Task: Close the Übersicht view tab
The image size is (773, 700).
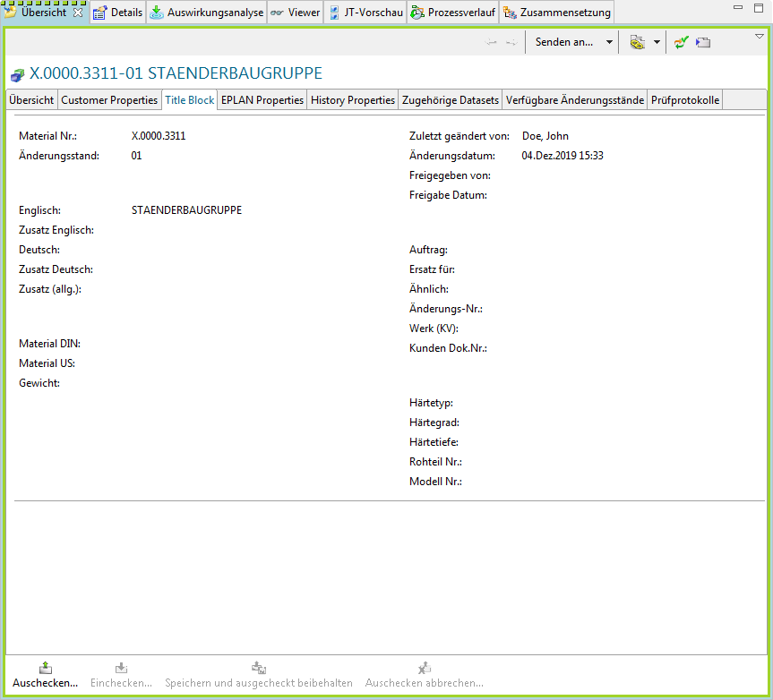Action: tap(78, 13)
